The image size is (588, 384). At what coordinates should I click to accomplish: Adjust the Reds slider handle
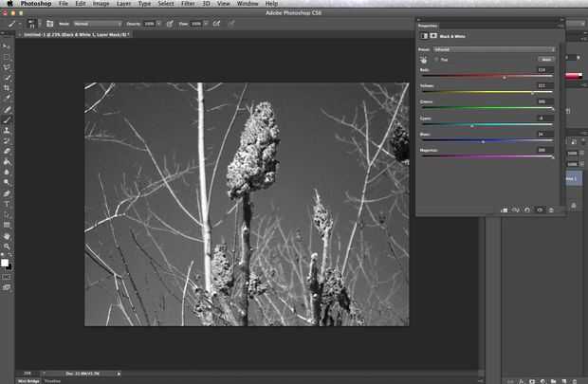505,78
